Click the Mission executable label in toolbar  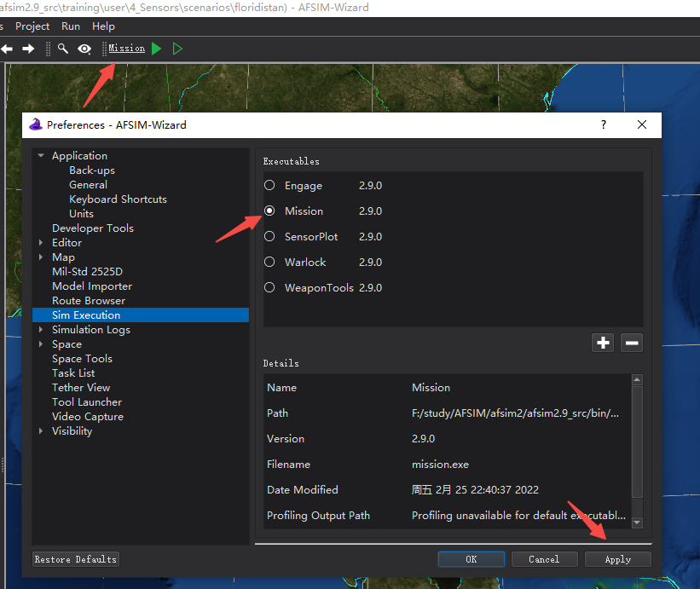pyautogui.click(x=127, y=49)
